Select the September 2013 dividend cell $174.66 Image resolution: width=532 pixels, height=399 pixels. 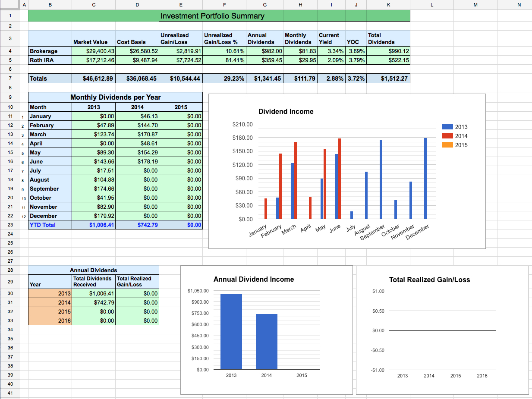(x=94, y=189)
